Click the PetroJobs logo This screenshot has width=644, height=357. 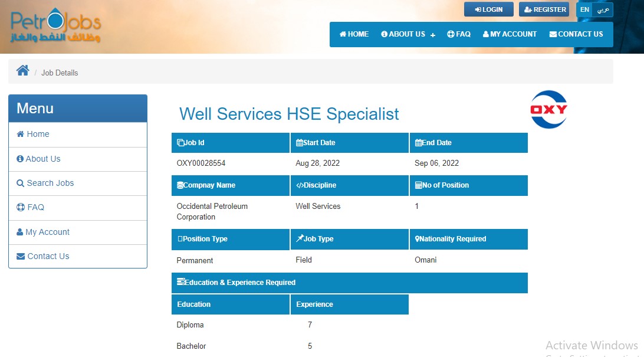[55, 25]
